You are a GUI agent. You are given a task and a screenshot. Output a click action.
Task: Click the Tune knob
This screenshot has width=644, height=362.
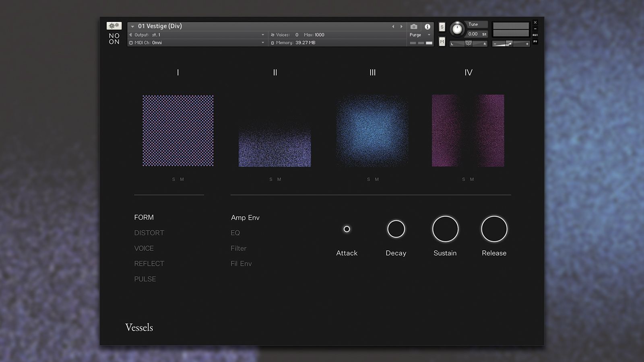[457, 29]
